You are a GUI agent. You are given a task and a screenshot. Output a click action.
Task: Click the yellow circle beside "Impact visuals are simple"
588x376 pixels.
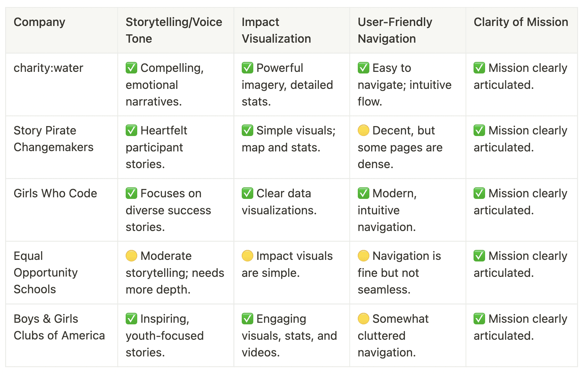click(x=248, y=256)
